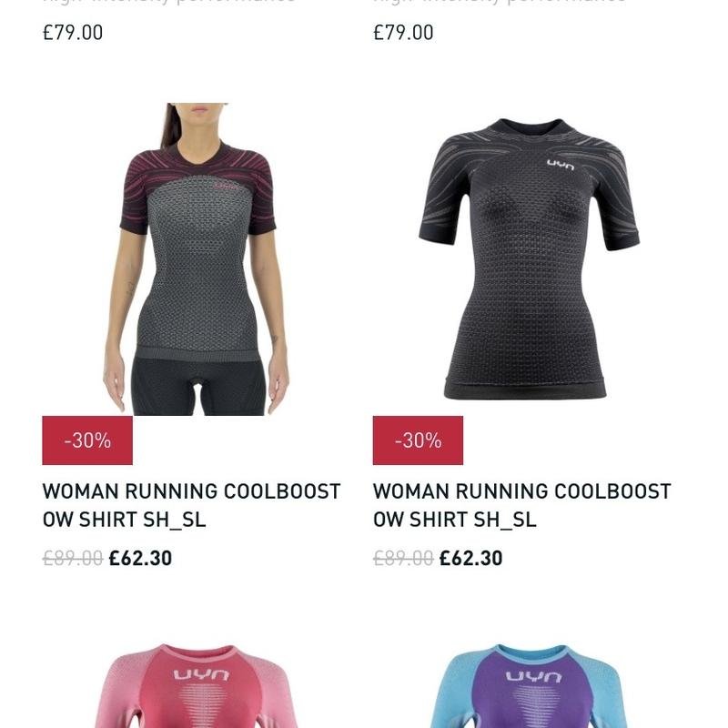This screenshot has width=728, height=728.
Task: Click the UYN logo on the purple shirt
Action: click(x=533, y=676)
